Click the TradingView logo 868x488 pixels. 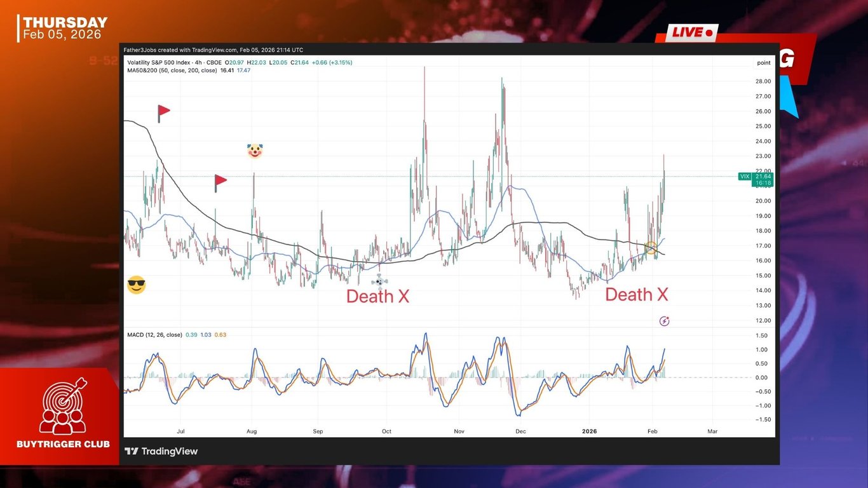161,451
